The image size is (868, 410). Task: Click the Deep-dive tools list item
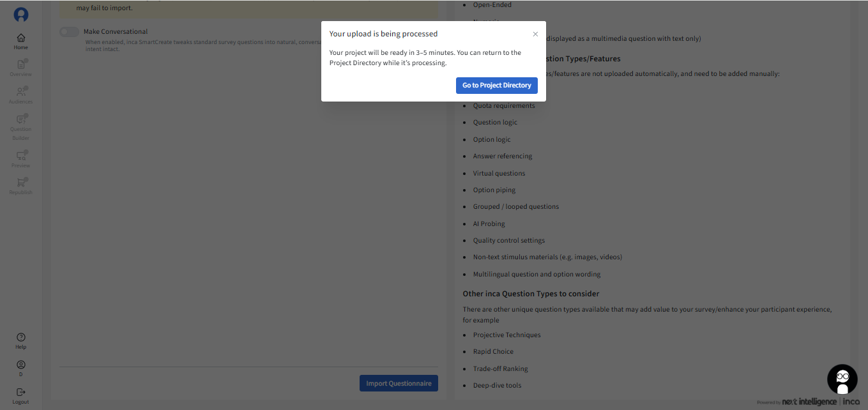(497, 386)
